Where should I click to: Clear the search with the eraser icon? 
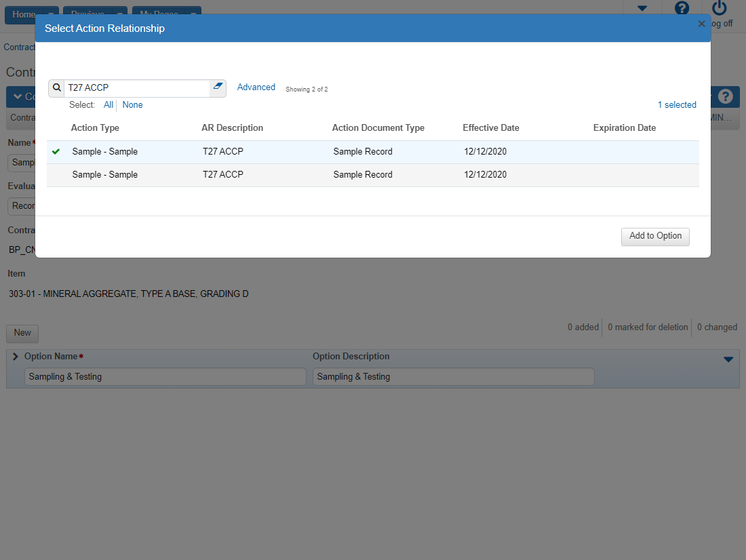[x=218, y=87]
